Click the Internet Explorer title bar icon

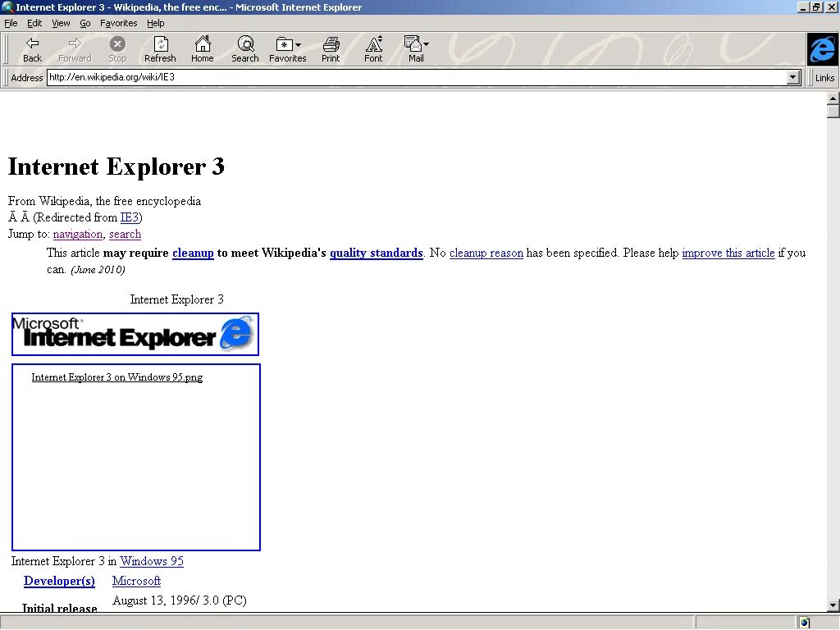pos(7,7)
